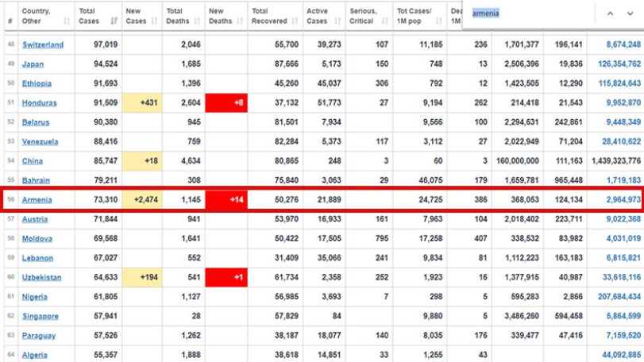Select China total tests value 160,000,000

(x=518, y=161)
